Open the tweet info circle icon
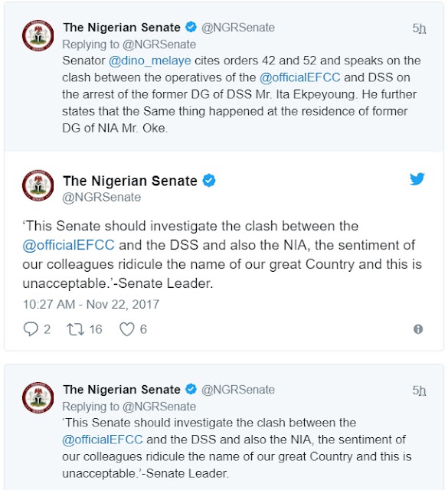448x490 pixels. tap(418, 329)
